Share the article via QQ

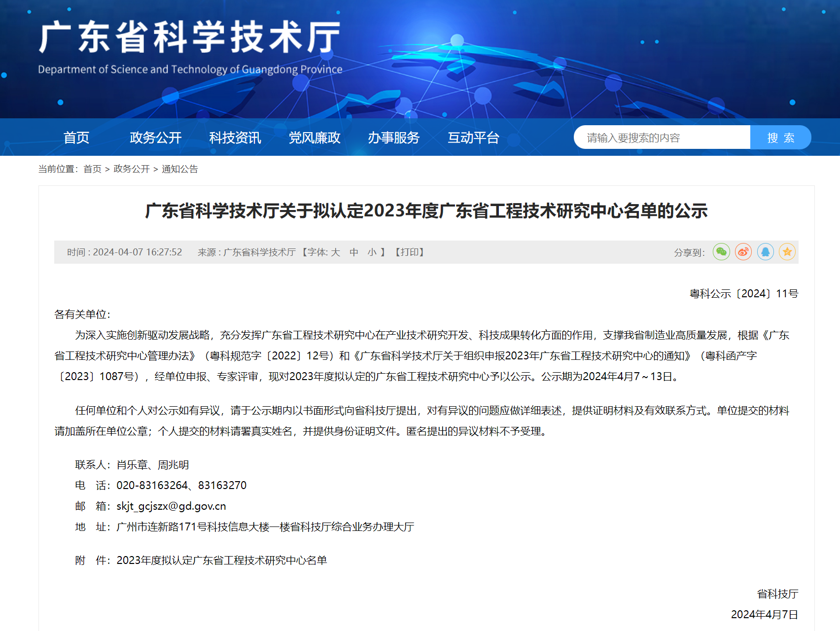(765, 251)
